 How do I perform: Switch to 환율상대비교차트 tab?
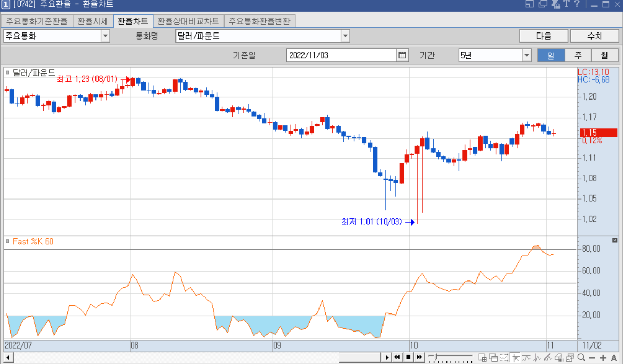188,21
